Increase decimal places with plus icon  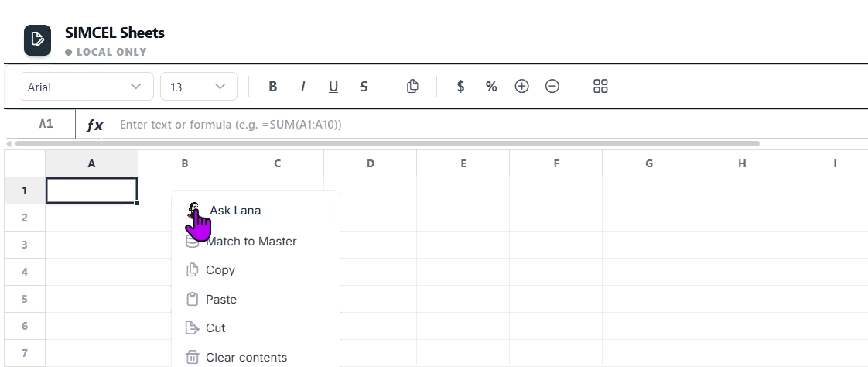click(x=521, y=87)
